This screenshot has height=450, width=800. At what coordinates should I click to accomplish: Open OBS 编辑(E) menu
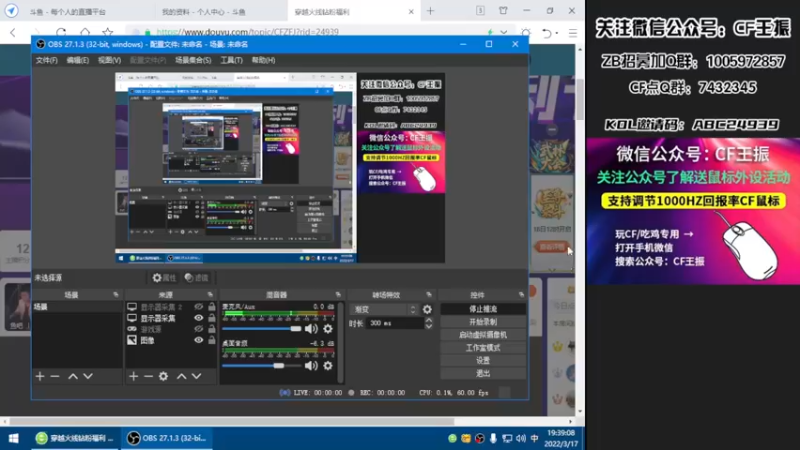[x=78, y=60]
